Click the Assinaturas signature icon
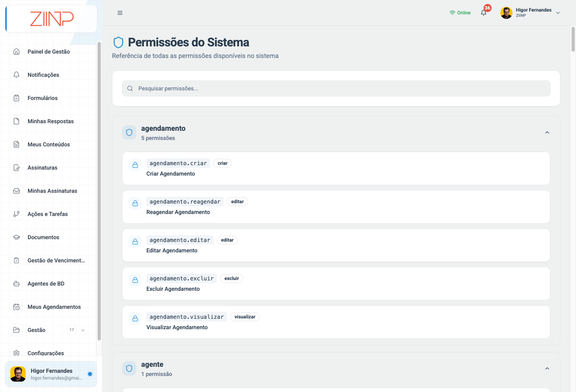This screenshot has height=392, width=576. tap(16, 168)
